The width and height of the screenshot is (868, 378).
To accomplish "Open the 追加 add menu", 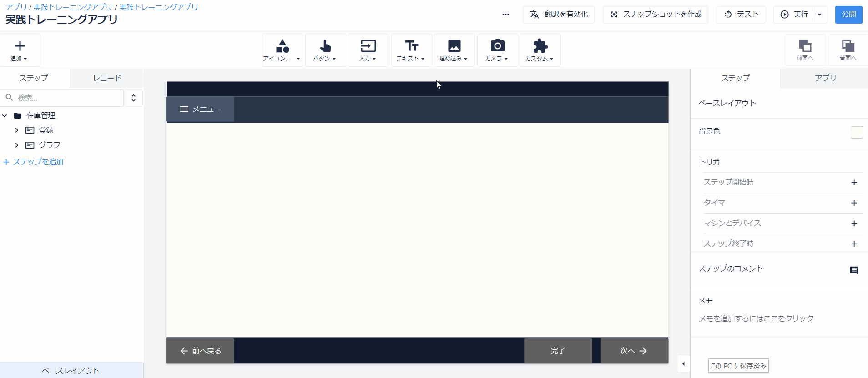I will pos(20,50).
